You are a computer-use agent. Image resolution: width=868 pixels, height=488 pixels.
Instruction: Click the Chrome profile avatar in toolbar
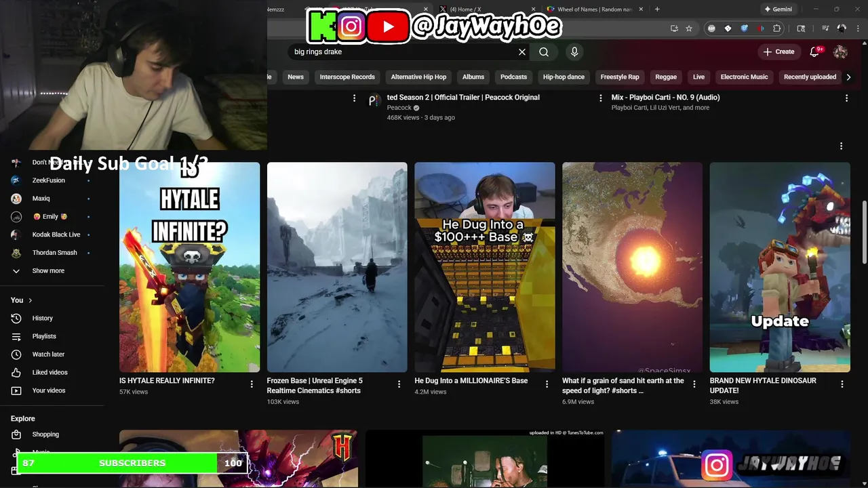(842, 28)
